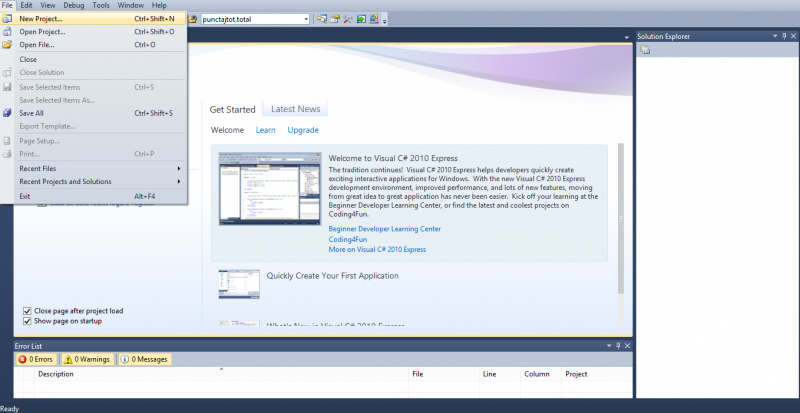Open More on Visual C# 2010 Express
Image resolution: width=800 pixels, height=413 pixels.
tap(377, 249)
